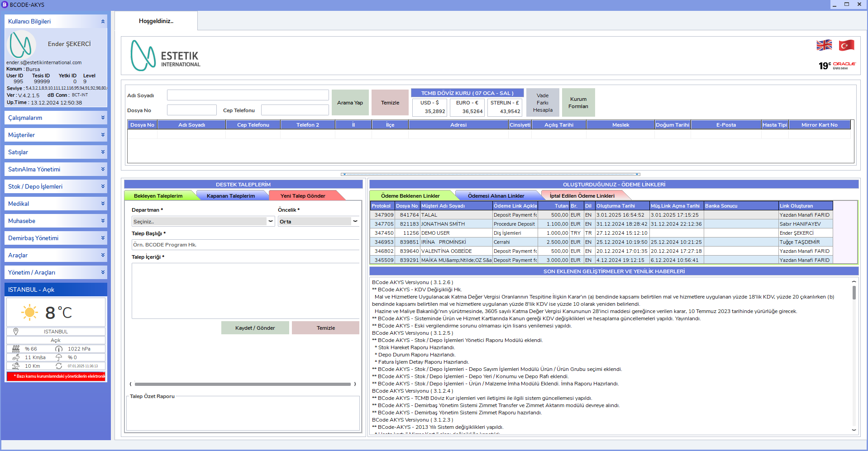The height and width of the screenshot is (451, 868).
Task: Select payment row for JONATHAN SMİTH
Action: click(x=601, y=224)
